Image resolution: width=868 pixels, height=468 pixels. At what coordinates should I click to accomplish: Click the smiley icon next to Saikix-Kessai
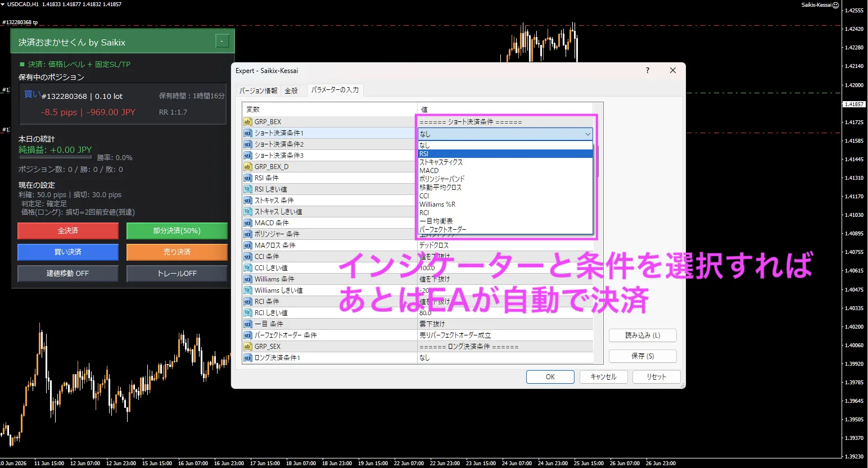click(x=835, y=5)
